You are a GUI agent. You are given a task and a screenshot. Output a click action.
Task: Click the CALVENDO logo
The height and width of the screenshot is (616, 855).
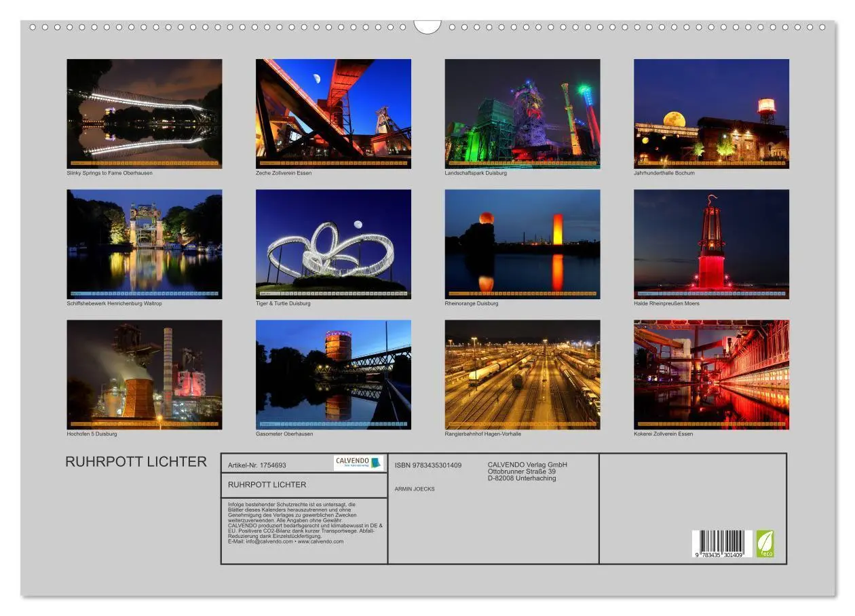[x=358, y=463]
